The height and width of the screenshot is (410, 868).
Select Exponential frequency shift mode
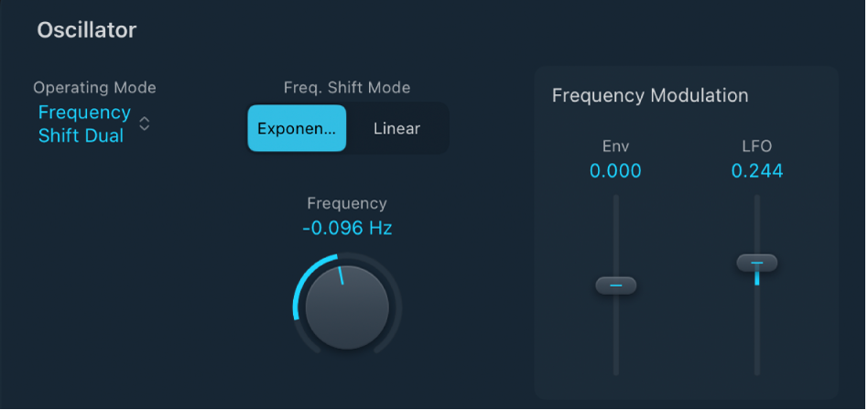pyautogui.click(x=297, y=128)
